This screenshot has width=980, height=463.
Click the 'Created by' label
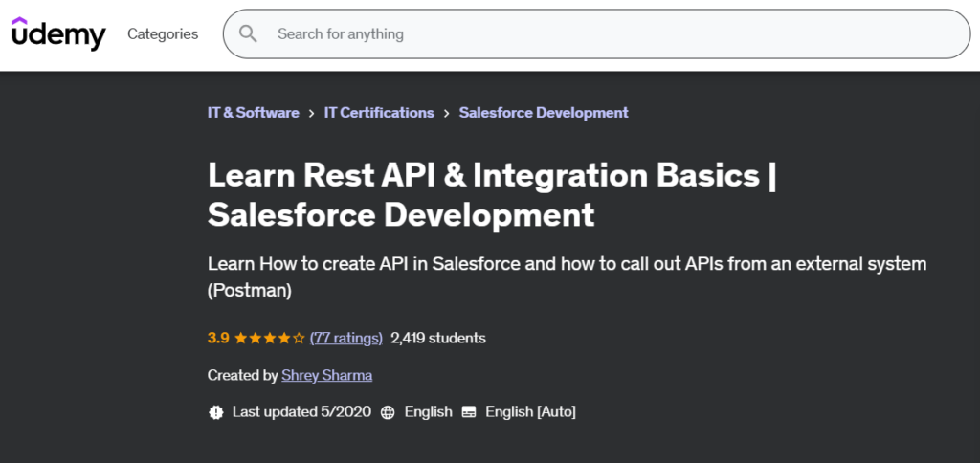[242, 376]
